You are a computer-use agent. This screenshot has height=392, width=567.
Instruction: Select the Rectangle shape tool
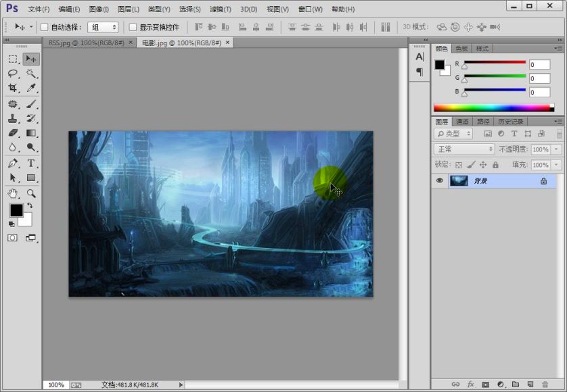31,178
